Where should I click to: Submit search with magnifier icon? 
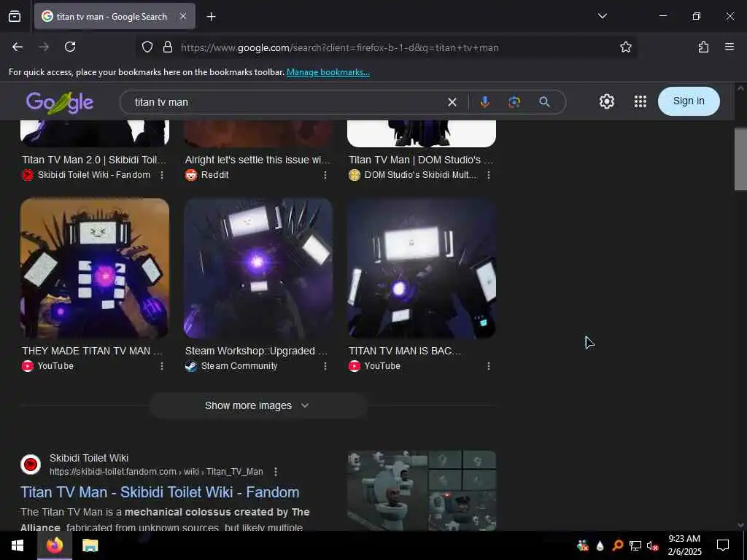(x=544, y=101)
